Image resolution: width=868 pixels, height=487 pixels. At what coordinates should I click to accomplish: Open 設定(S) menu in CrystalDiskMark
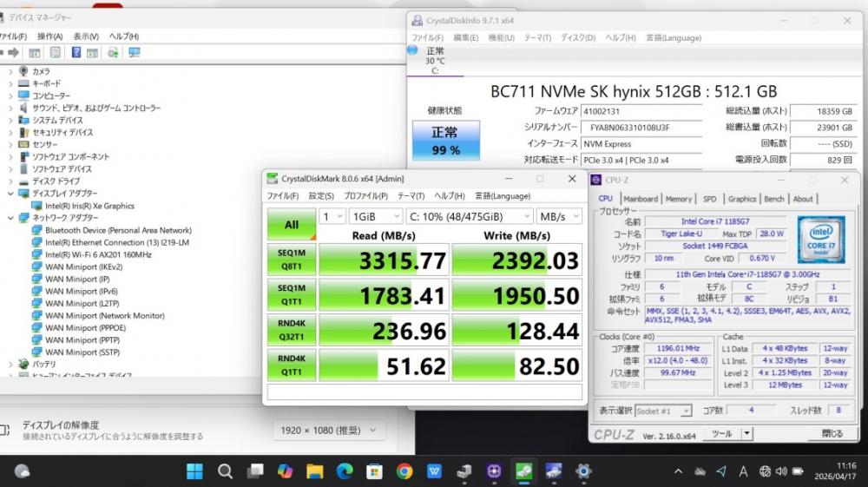pos(321,196)
